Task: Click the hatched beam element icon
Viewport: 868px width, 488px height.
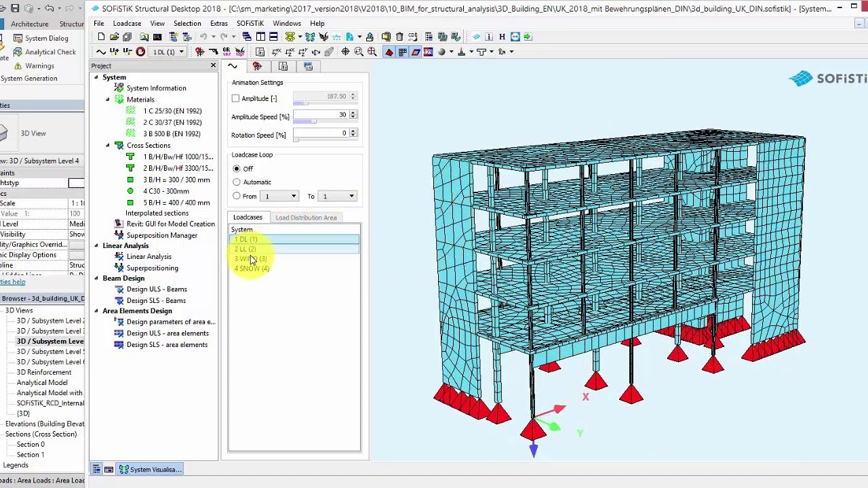Action: click(329, 52)
